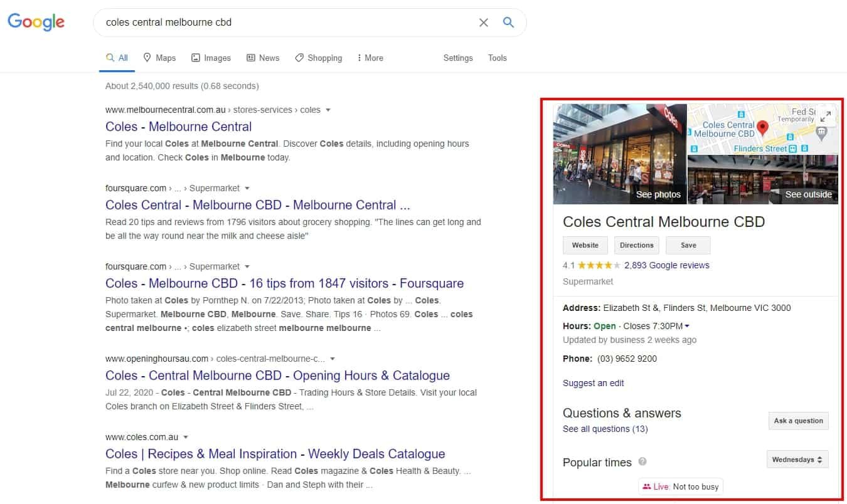Expand the map with arrows icon

click(x=826, y=115)
